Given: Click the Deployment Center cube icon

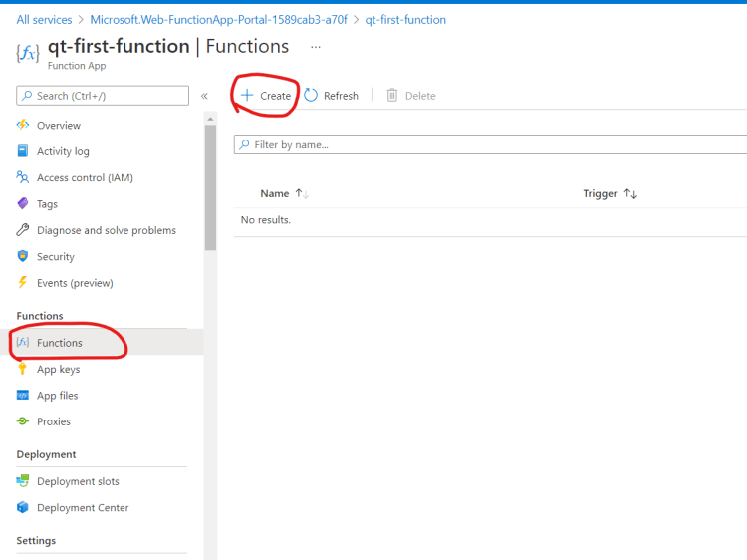Looking at the screenshot, I should point(22,507).
